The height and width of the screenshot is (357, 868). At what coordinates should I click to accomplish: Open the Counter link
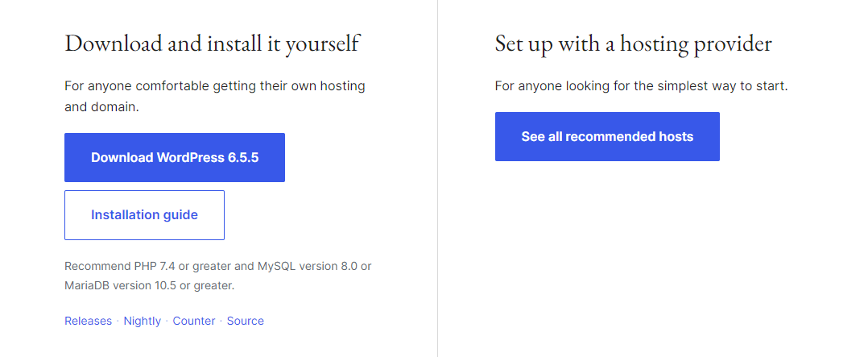(x=194, y=321)
